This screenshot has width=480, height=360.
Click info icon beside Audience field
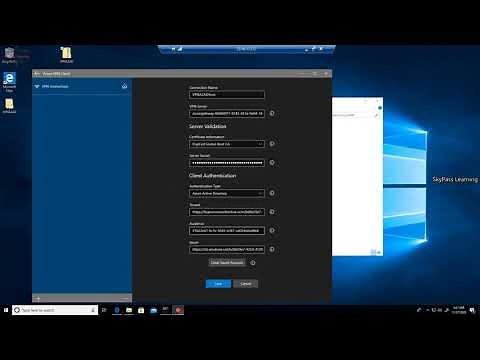pyautogui.click(x=272, y=230)
